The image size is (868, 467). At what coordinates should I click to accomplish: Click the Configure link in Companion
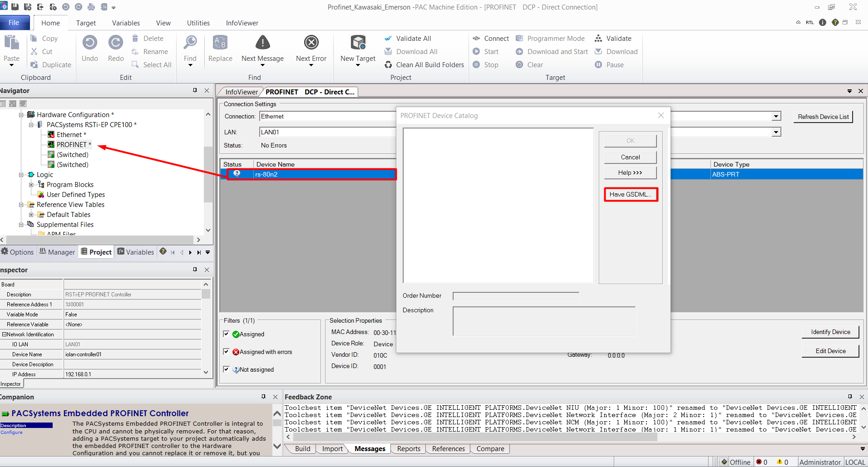[x=11, y=432]
